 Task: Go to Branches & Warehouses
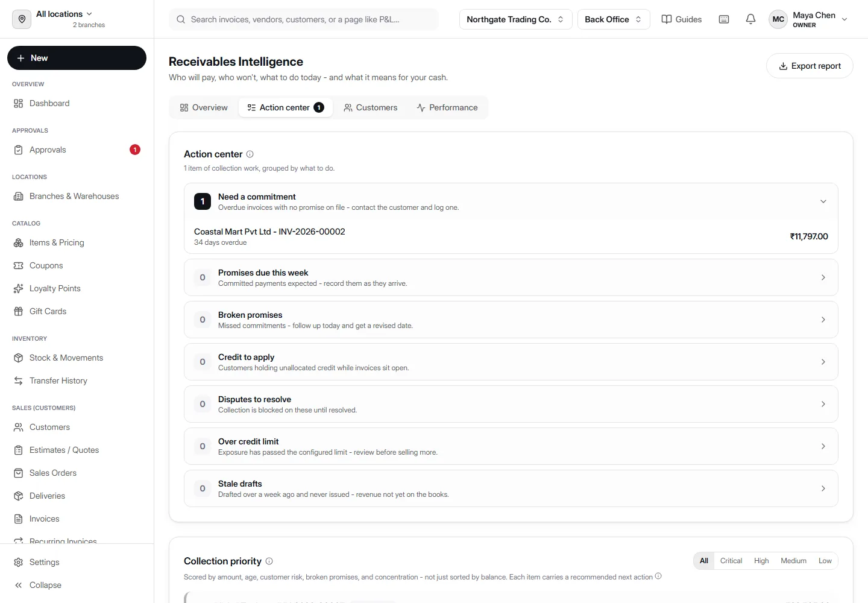point(77,197)
